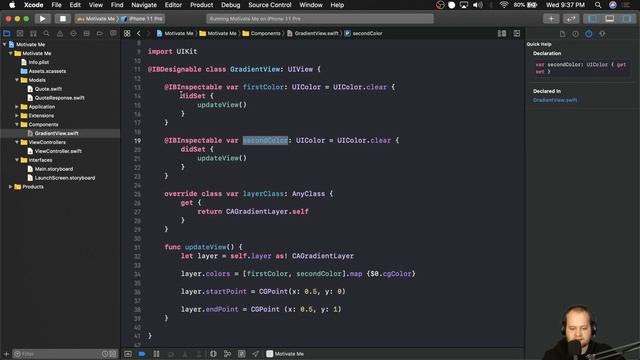Expand the Products folder
This screenshot has width=640, height=360.
tap(11, 187)
